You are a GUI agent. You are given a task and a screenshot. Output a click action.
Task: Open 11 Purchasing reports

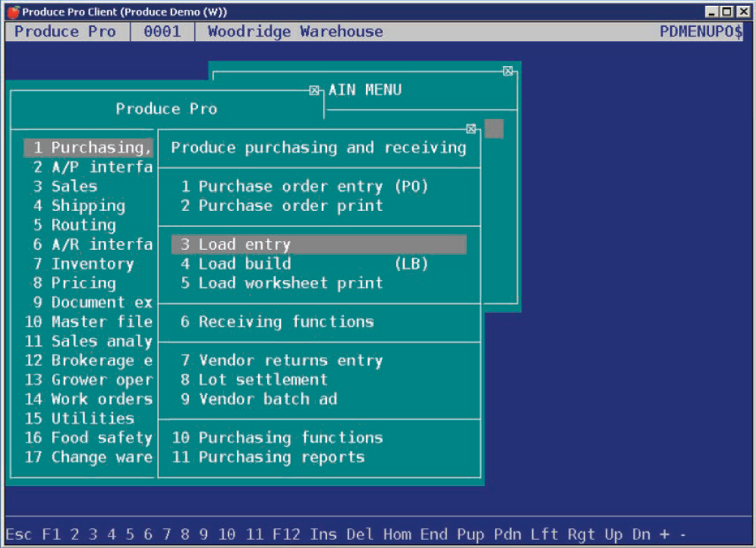click(268, 457)
